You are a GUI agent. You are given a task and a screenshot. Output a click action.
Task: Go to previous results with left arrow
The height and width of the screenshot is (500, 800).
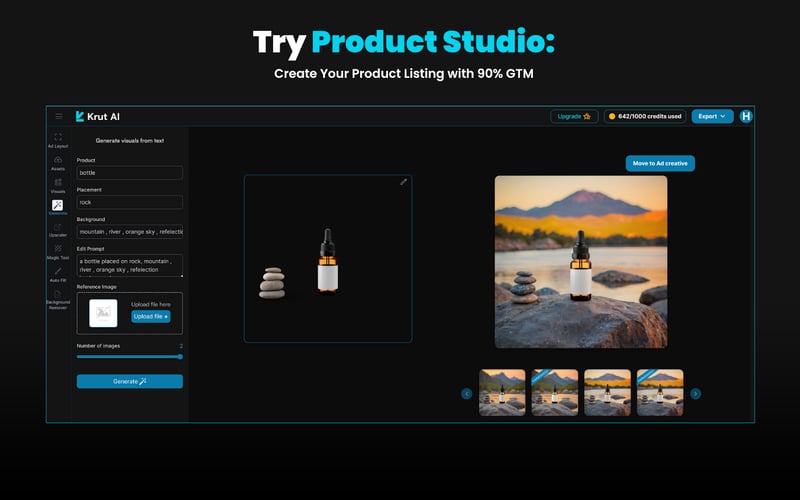tap(466, 393)
